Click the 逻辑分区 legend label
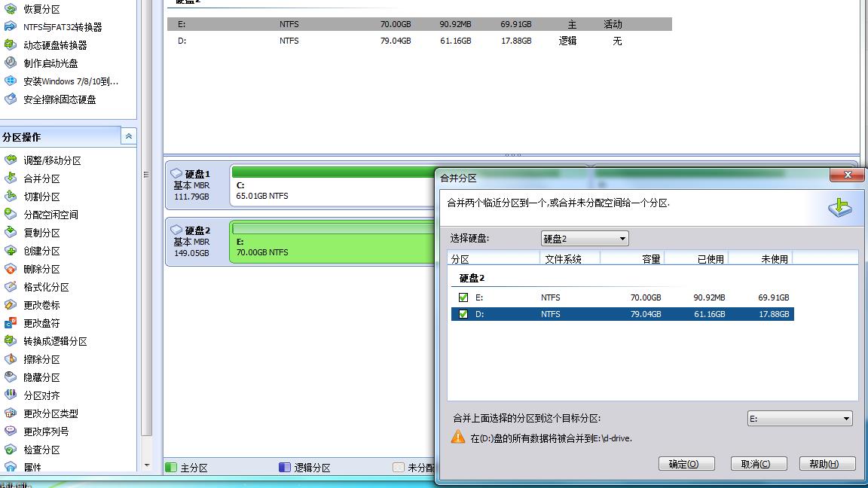 tap(312, 468)
